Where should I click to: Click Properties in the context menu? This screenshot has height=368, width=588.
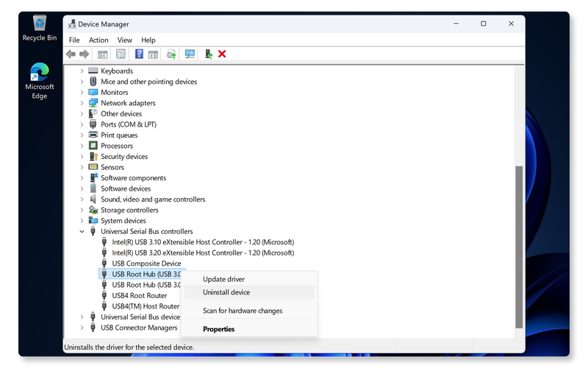point(218,329)
